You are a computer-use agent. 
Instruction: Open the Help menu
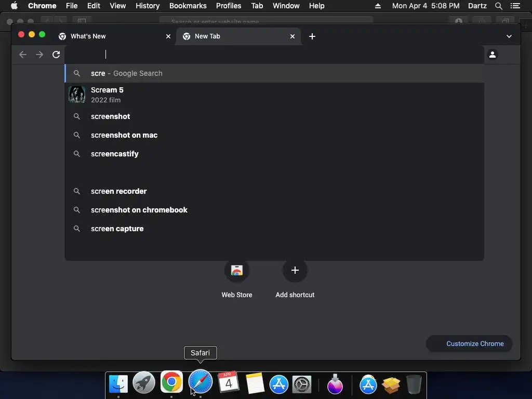coord(316,6)
